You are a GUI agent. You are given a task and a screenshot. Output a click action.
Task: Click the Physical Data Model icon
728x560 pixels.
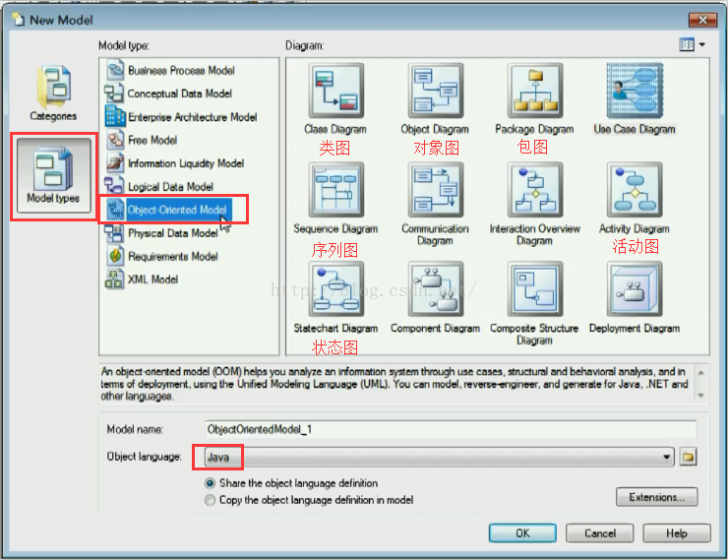(x=114, y=232)
